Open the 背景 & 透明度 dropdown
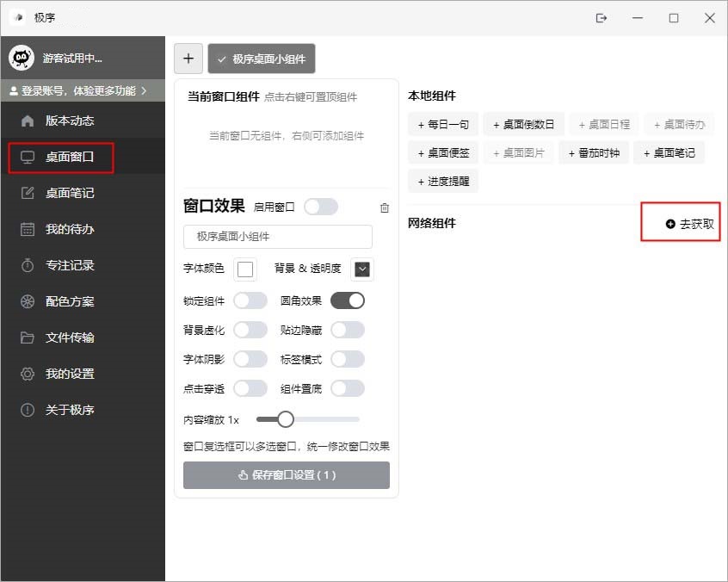Viewport: 728px width, 582px height. coord(361,269)
